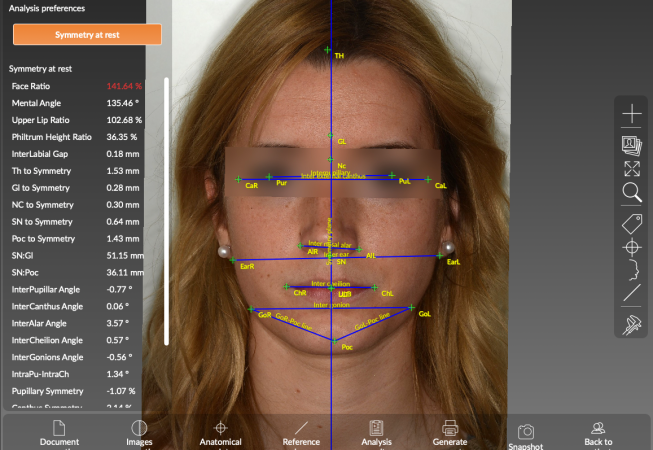Click the GoR landmark marker
The image size is (653, 450).
pyautogui.click(x=251, y=309)
